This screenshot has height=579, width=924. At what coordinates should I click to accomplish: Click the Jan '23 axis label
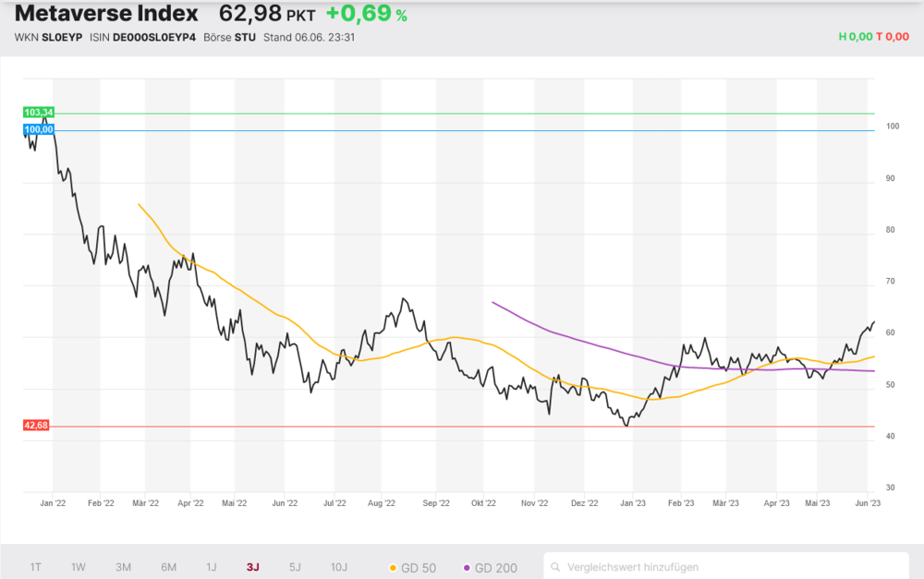pyautogui.click(x=633, y=503)
